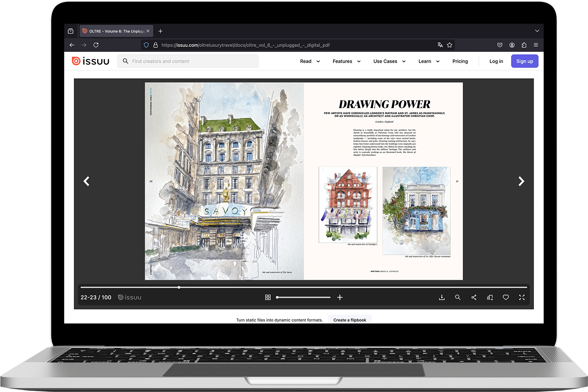Click the page progress scrubber bar

[x=304, y=287]
